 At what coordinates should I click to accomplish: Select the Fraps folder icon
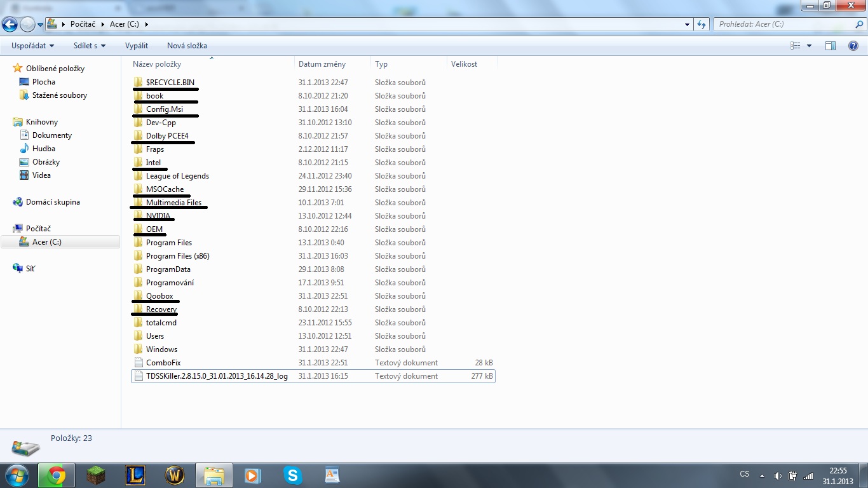point(139,149)
